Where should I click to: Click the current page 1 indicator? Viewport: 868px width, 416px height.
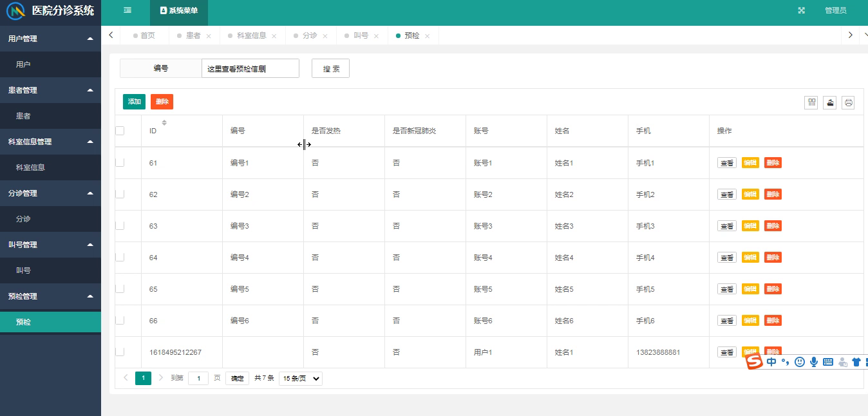143,378
